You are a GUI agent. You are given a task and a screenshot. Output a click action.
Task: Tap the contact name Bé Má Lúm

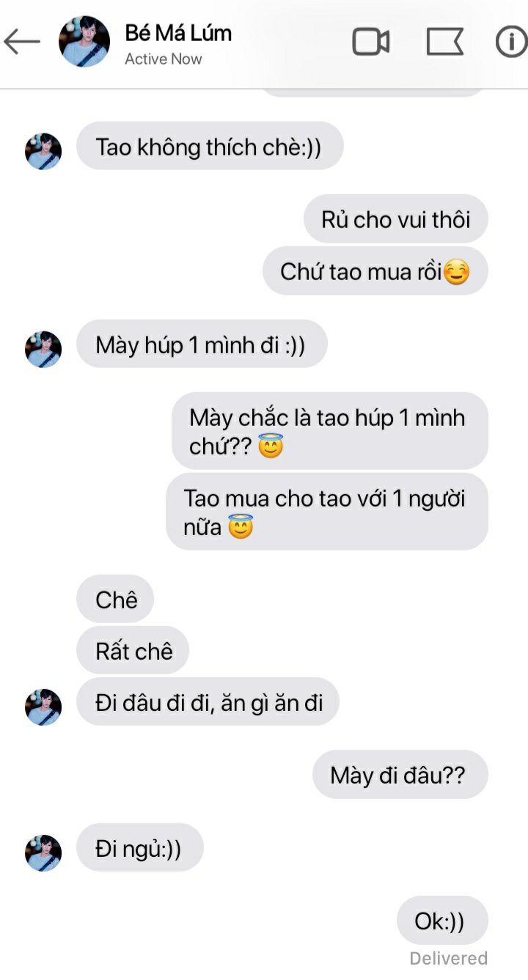click(x=178, y=33)
